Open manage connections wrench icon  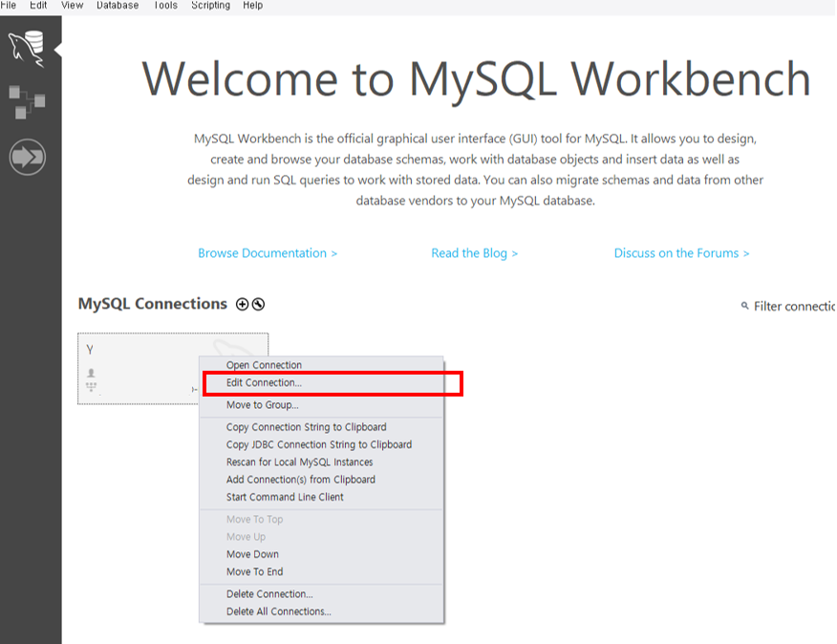(x=258, y=305)
